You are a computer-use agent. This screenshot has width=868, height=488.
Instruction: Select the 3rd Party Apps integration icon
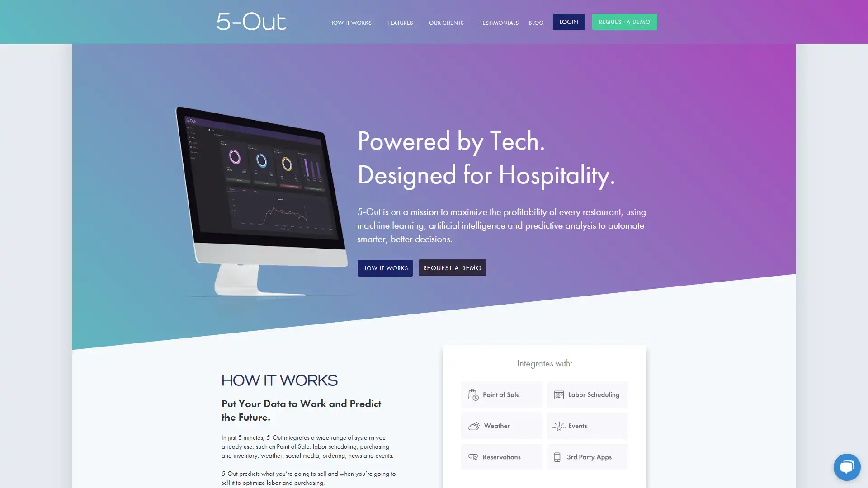pyautogui.click(x=557, y=456)
